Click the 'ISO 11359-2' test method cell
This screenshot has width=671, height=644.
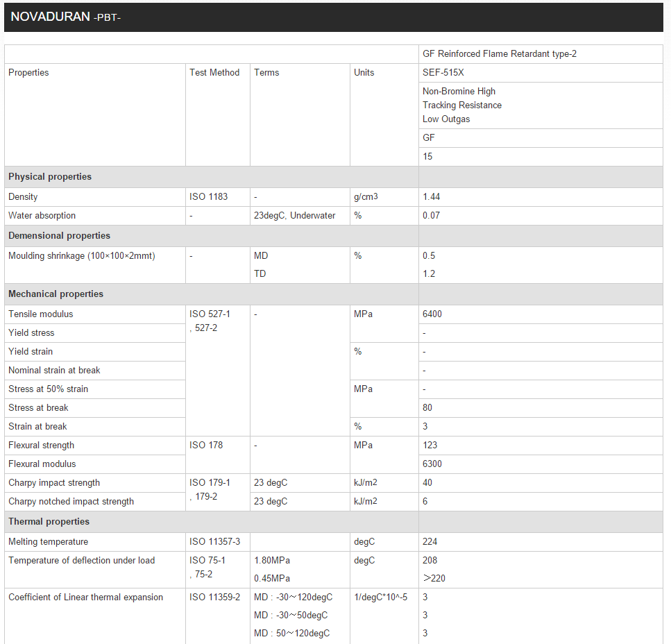(218, 616)
